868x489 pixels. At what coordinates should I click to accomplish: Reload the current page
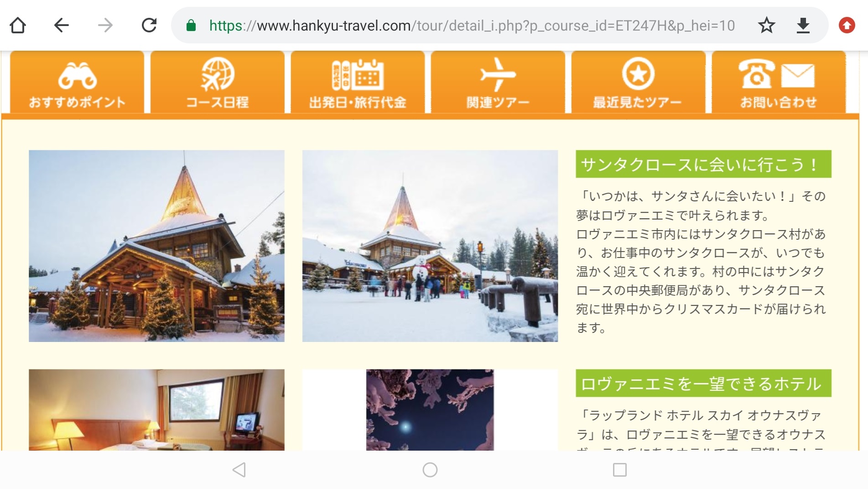(149, 26)
